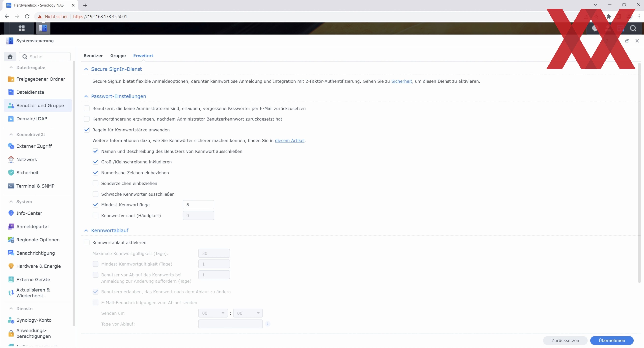Open Netzwerk house icon

11,159
